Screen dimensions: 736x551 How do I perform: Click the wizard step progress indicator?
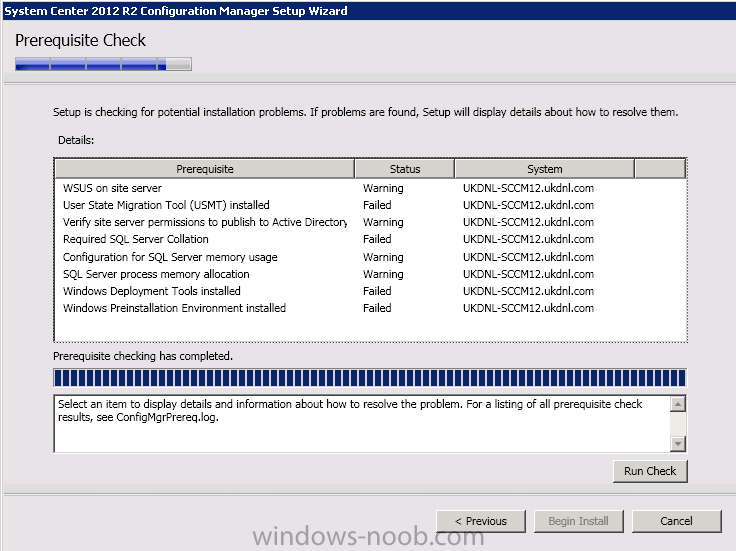103,64
